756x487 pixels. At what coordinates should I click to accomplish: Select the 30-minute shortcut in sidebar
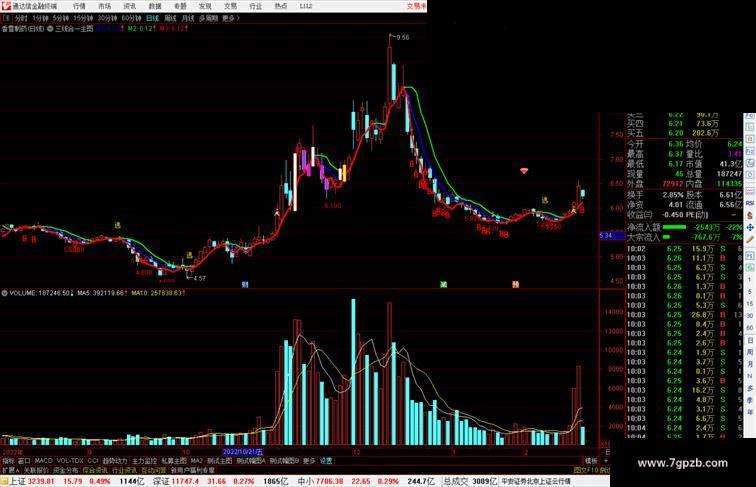(x=750, y=316)
